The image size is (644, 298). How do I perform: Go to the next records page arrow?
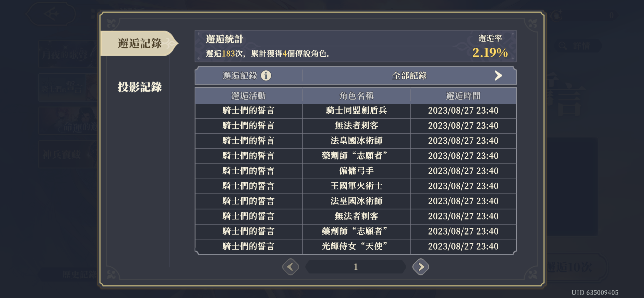click(421, 267)
